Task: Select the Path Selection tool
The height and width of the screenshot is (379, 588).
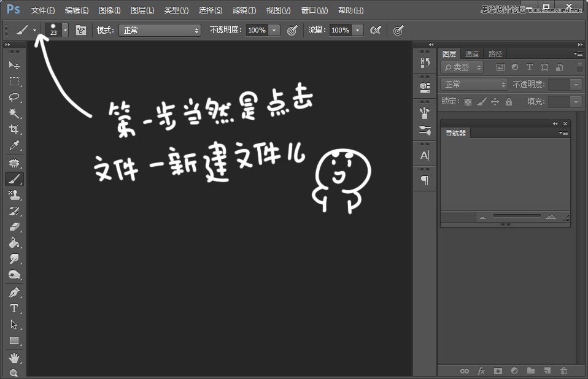Action: click(x=14, y=324)
